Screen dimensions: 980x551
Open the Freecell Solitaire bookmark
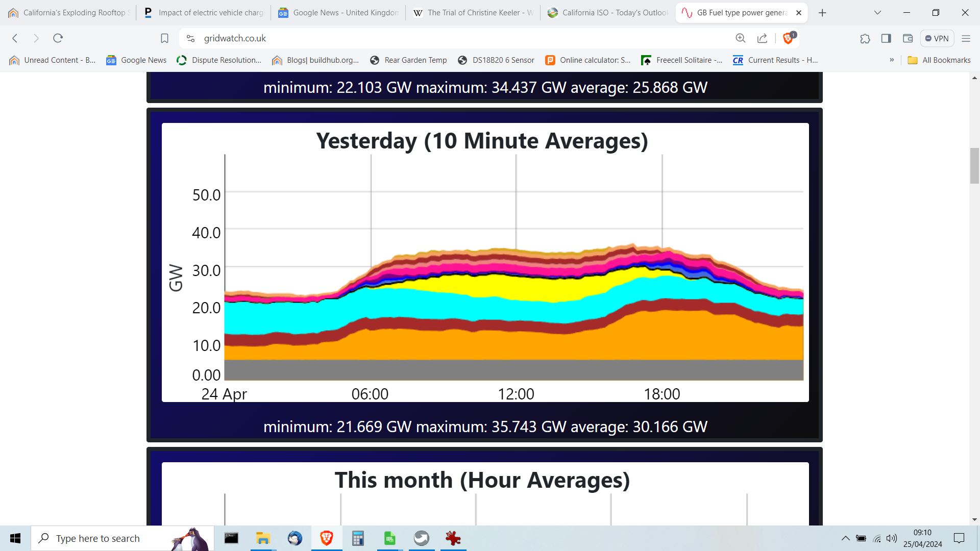coord(681,60)
